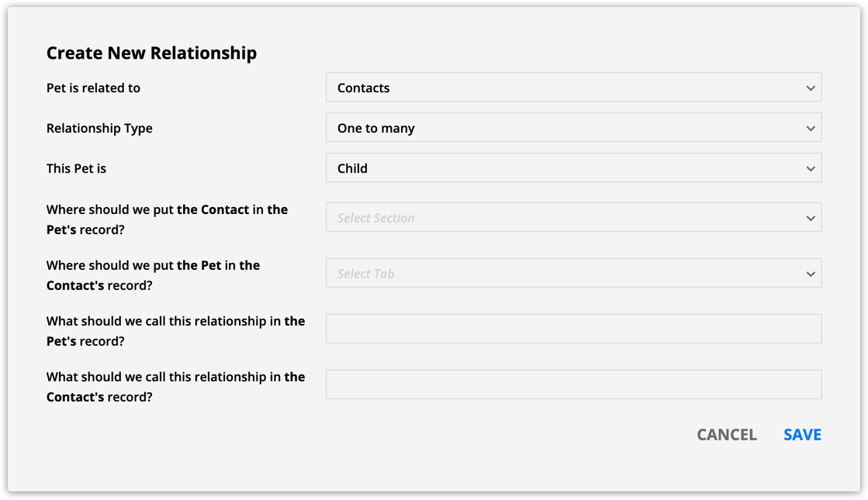The height and width of the screenshot is (500, 868).
Task: Click the chevron arrow on the Child dropdown
Action: tap(811, 168)
